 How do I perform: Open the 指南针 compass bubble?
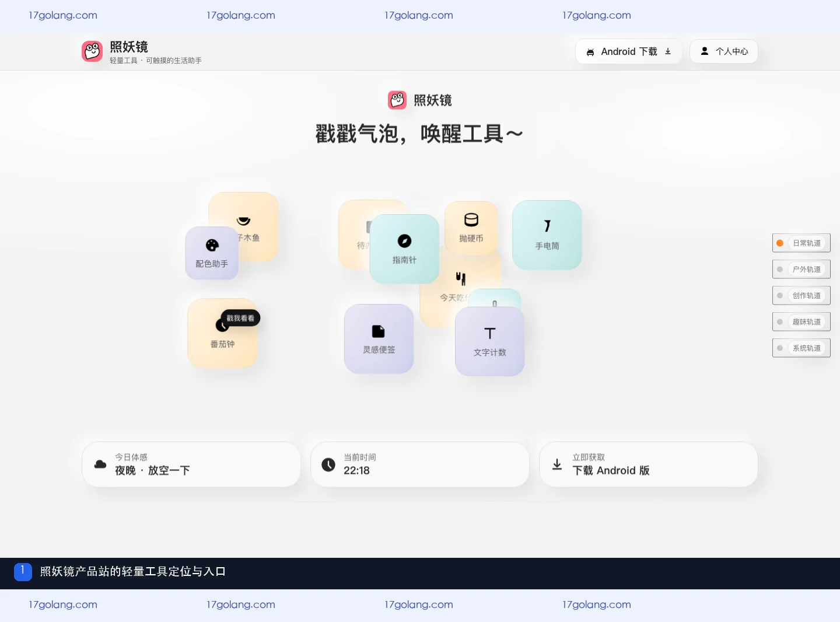coord(404,249)
